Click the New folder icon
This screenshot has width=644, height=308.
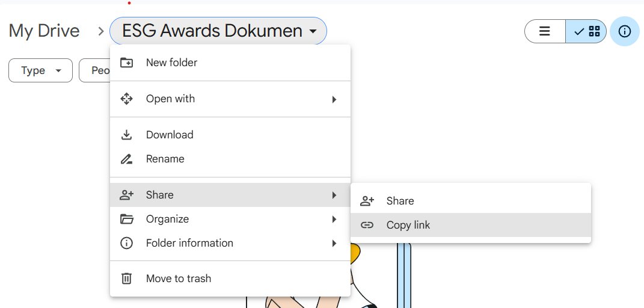(x=126, y=63)
